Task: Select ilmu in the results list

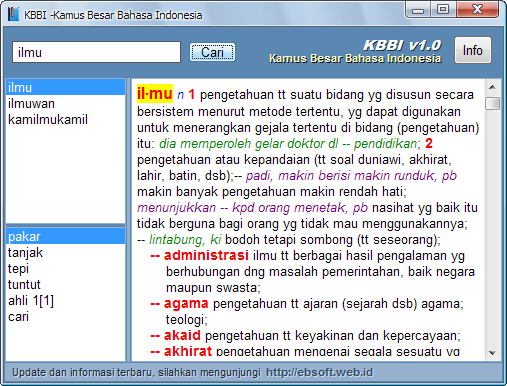Action: 65,87
